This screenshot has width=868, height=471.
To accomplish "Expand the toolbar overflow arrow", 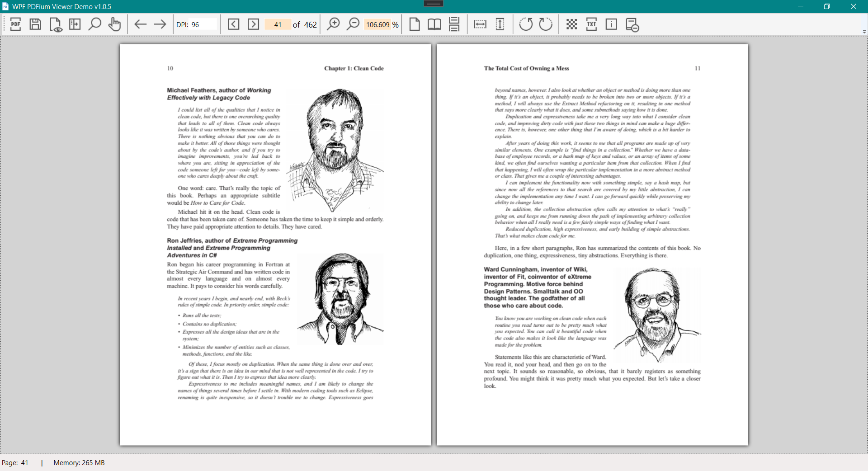I will pos(864,32).
